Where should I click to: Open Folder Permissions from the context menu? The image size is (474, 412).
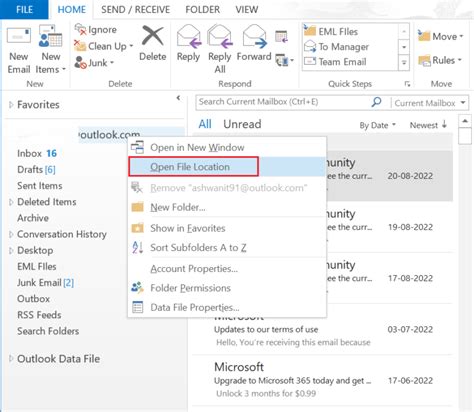227,288
